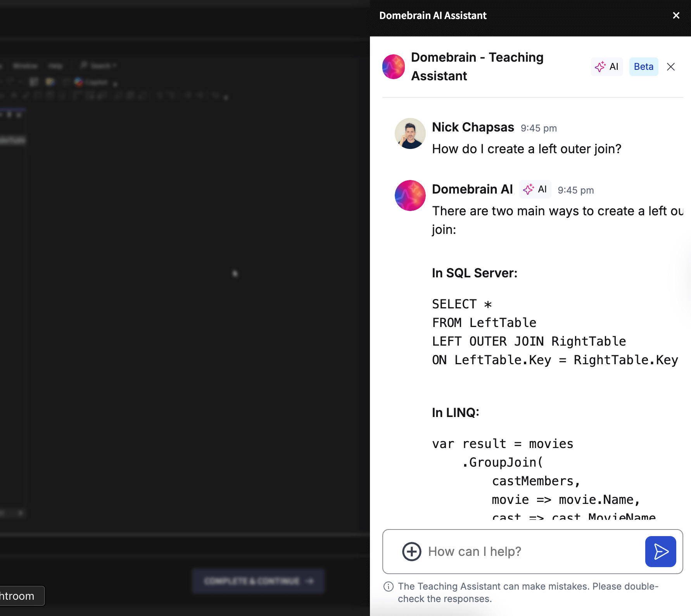Send the message with arrow button
Screen dimensions: 691x616
(x=661, y=552)
